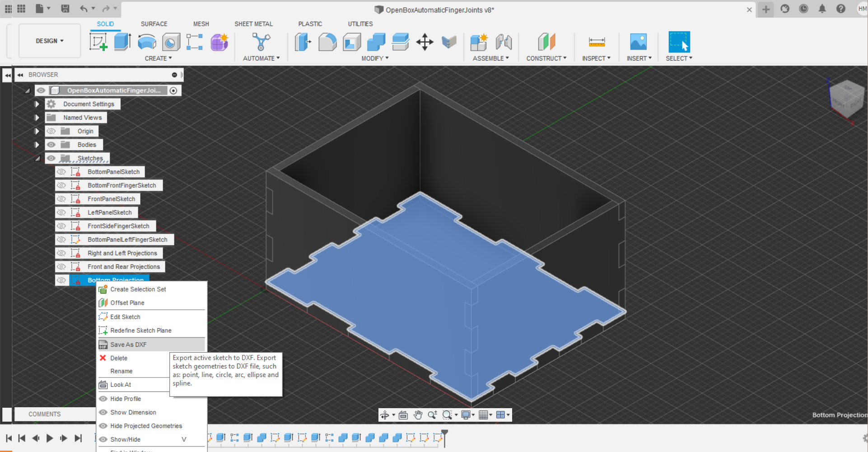Screen dimensions: 868x452
Task: Open the INSPECT dropdown menu
Action: point(596,58)
